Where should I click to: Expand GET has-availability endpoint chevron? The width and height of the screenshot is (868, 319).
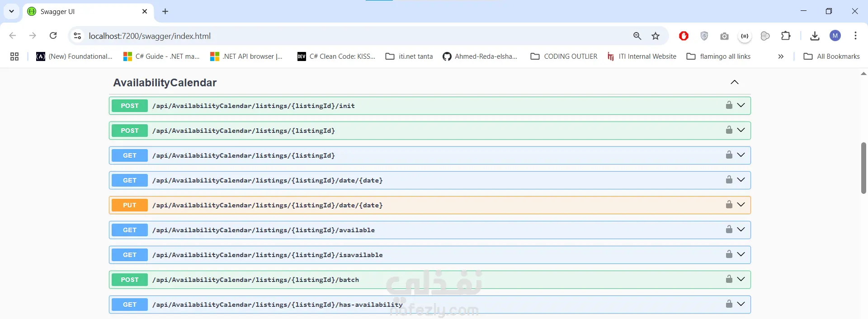741,304
